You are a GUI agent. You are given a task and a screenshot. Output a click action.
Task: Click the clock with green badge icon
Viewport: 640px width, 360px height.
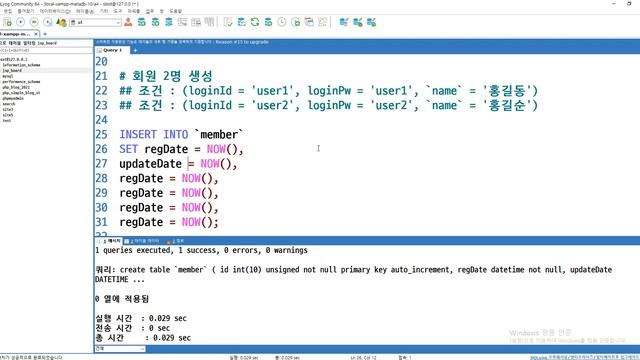click(296, 22)
